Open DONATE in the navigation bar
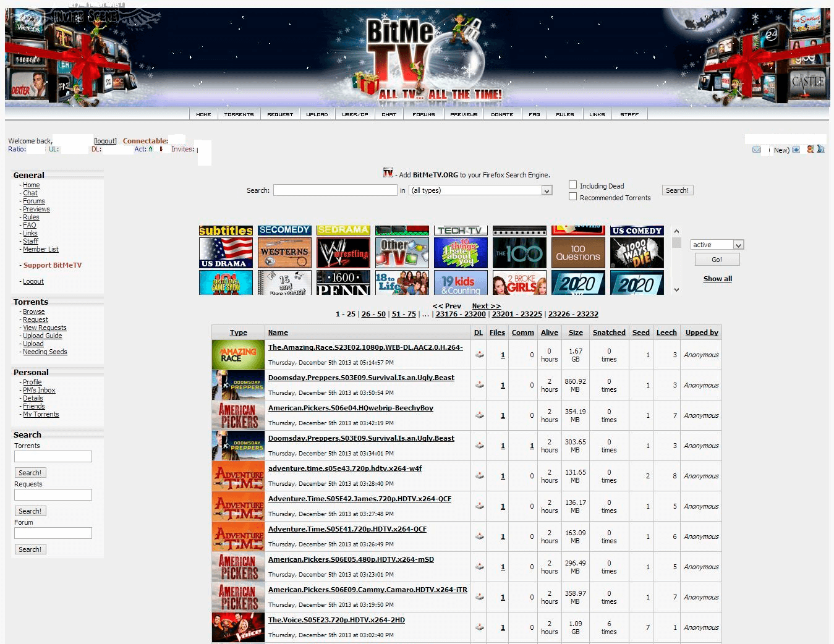The height and width of the screenshot is (644, 834). pyautogui.click(x=502, y=114)
